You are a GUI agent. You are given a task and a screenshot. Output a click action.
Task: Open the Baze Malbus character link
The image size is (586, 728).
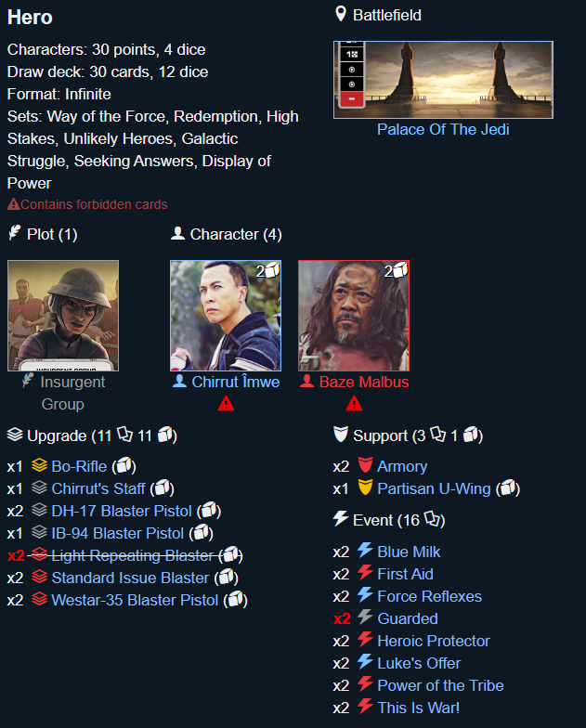[364, 382]
